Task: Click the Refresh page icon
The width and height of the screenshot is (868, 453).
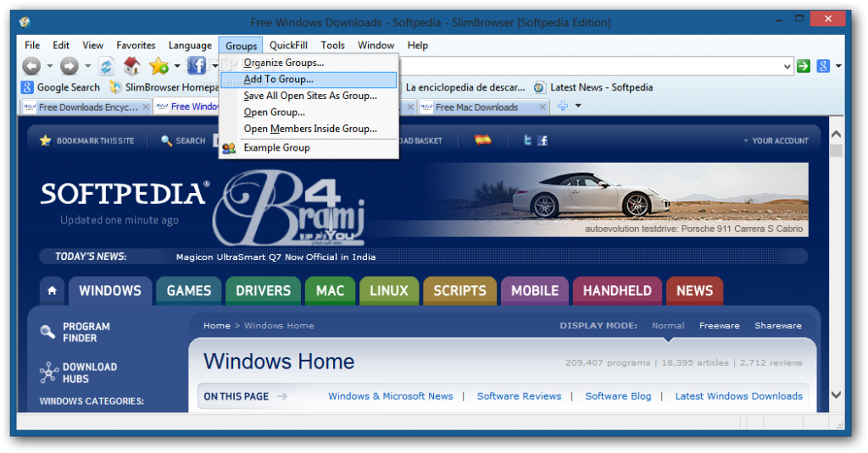Action: point(106,66)
